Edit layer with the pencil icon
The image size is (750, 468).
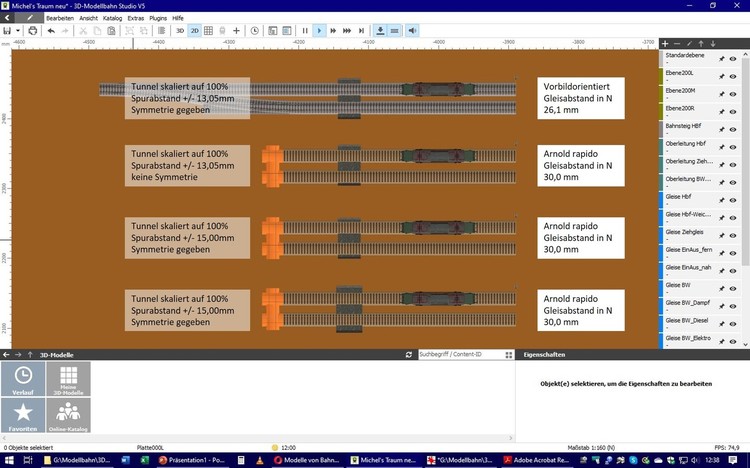(689, 44)
